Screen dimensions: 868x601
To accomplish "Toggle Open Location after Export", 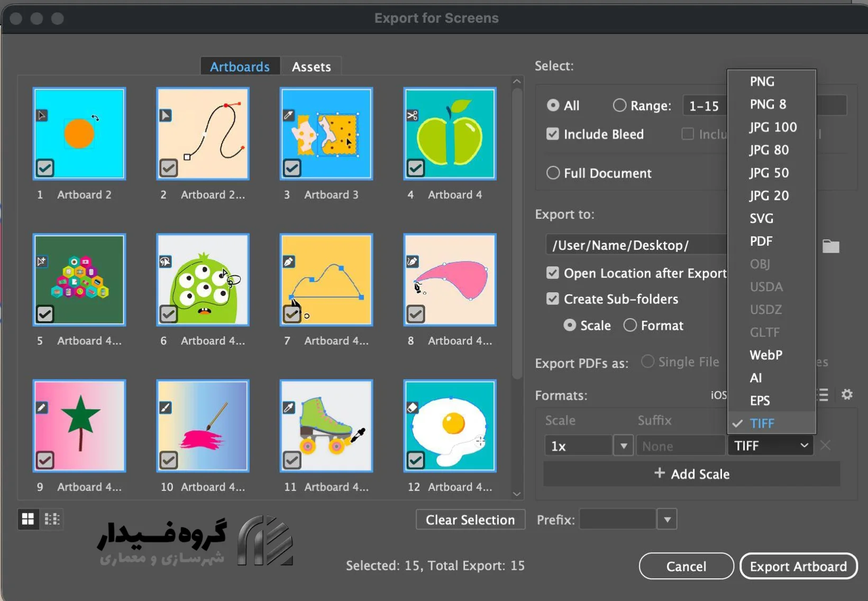I will click(552, 273).
